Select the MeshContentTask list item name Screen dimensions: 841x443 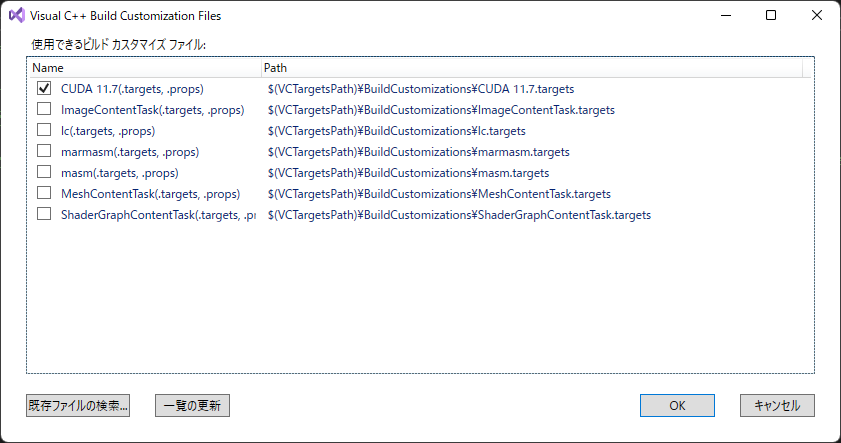[x=151, y=194]
